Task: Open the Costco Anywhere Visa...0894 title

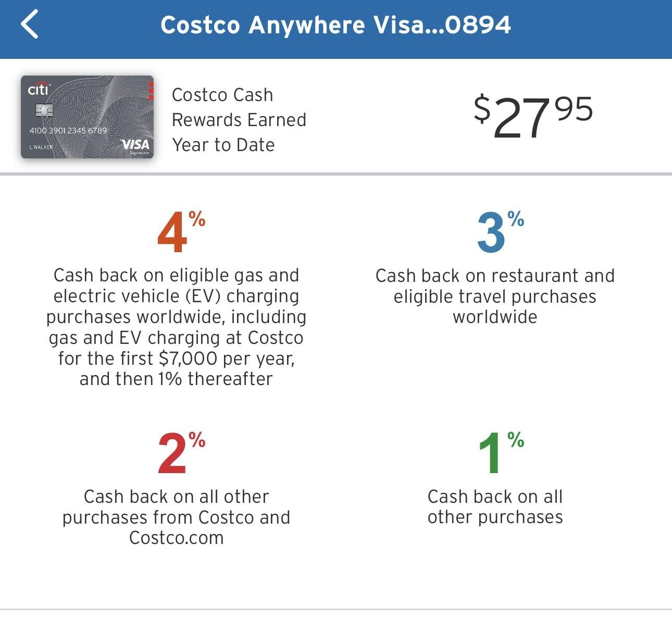Action: point(336,24)
